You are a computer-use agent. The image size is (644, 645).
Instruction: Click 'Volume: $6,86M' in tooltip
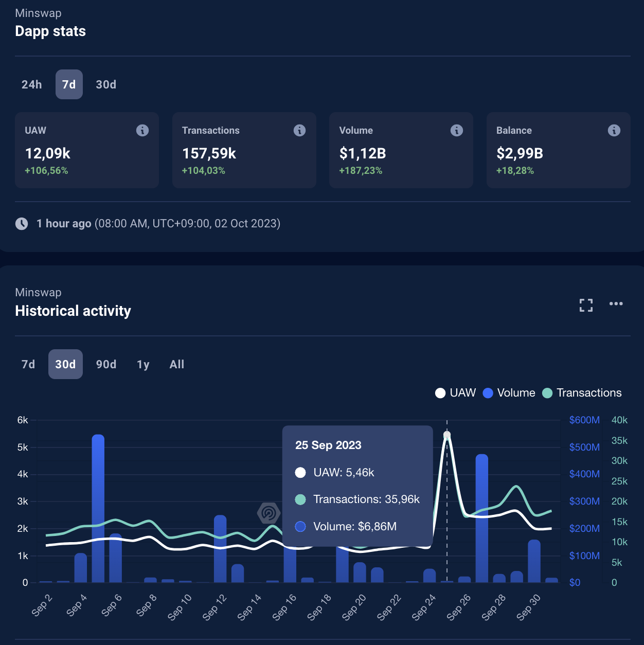[x=355, y=527]
